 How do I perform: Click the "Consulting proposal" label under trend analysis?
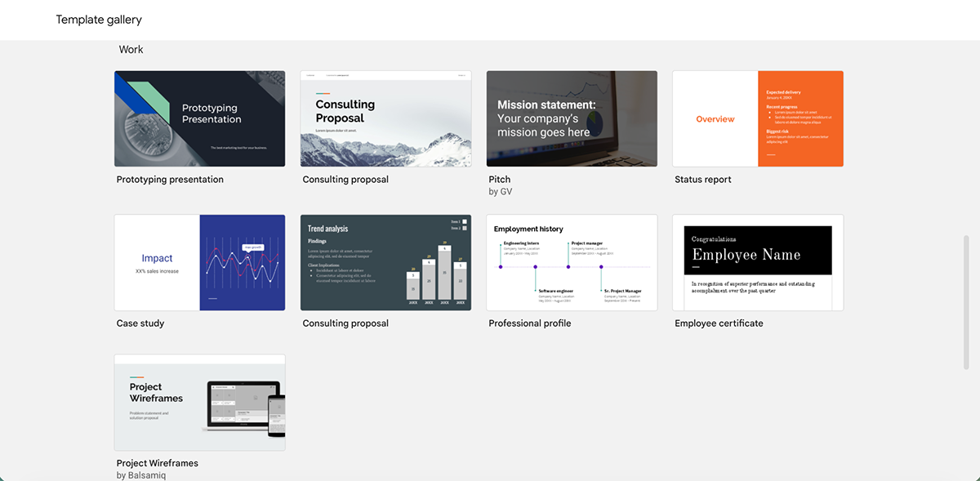[344, 323]
